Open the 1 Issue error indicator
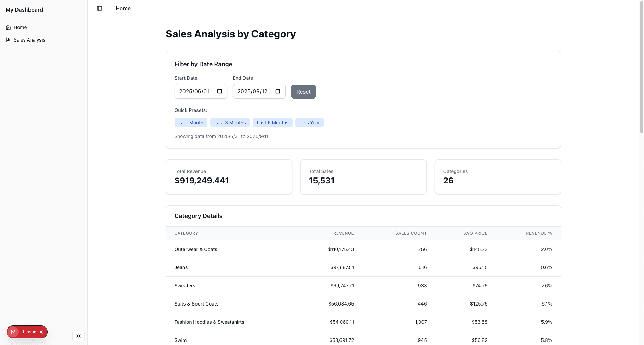The width and height of the screenshot is (644, 345). tap(29, 332)
